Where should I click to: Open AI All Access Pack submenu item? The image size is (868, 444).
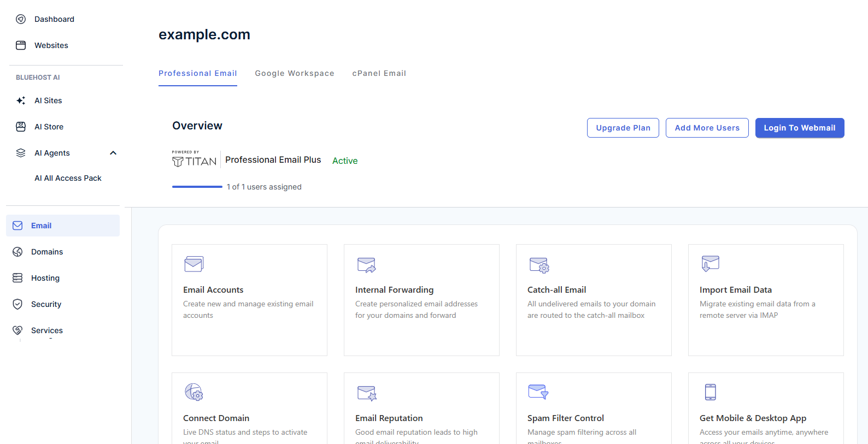coord(68,178)
